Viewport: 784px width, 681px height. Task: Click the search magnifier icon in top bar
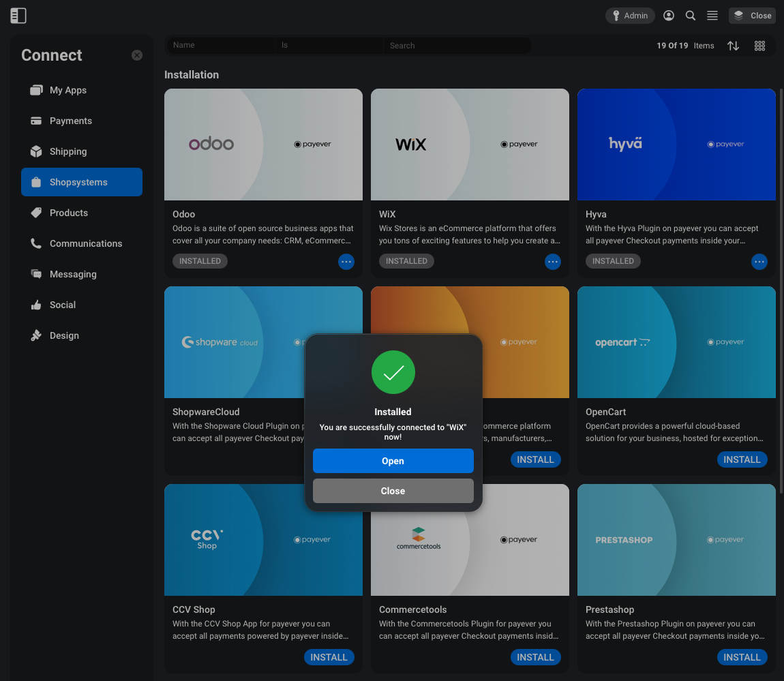pos(691,16)
